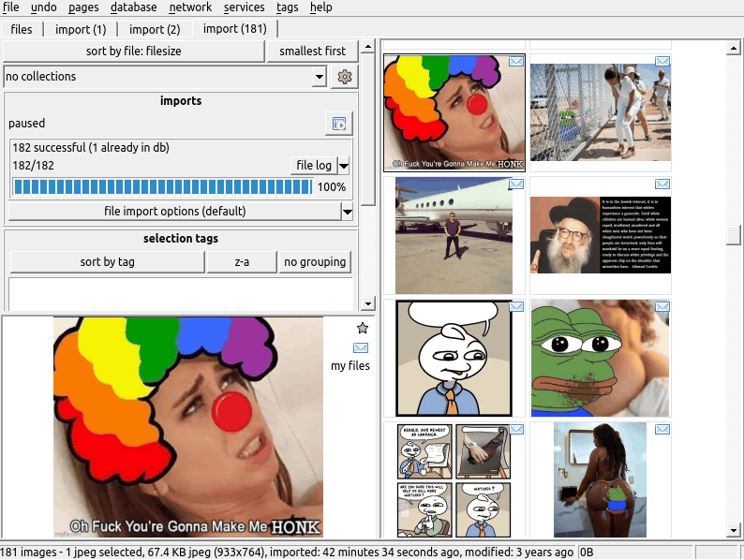744x560 pixels.
Task: Switch to the 'files' tab
Action: click(x=22, y=29)
